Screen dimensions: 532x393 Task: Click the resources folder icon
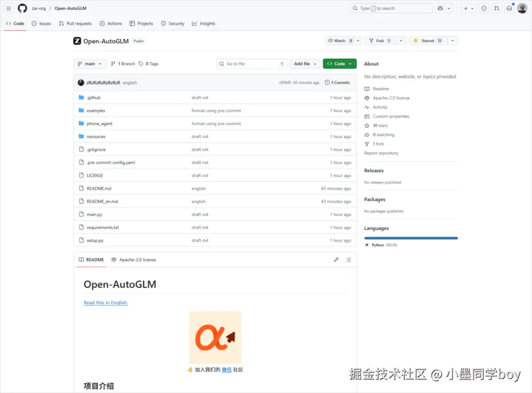81,136
